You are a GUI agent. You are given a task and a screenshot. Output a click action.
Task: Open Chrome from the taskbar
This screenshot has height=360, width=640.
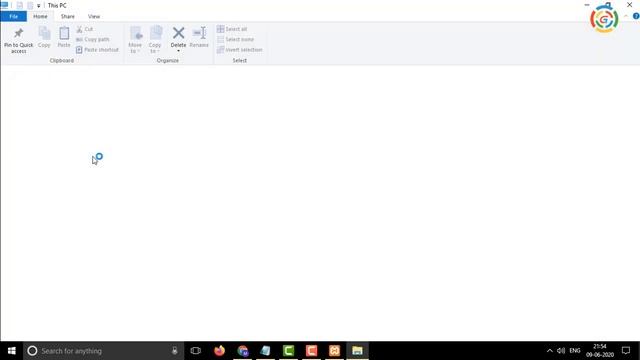tap(242, 351)
